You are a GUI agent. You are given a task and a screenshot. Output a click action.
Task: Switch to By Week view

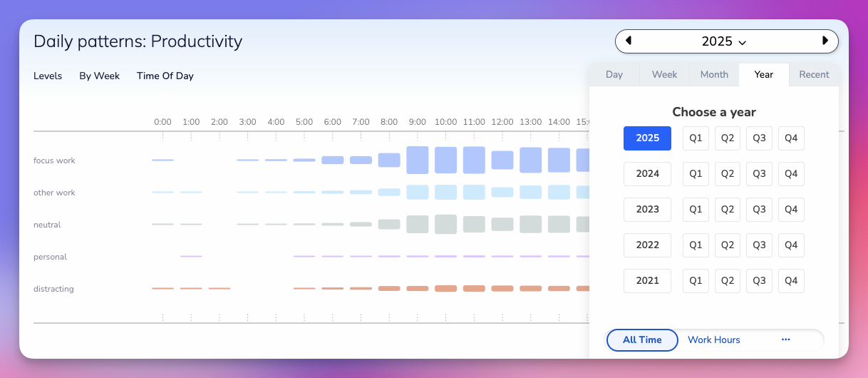[99, 76]
